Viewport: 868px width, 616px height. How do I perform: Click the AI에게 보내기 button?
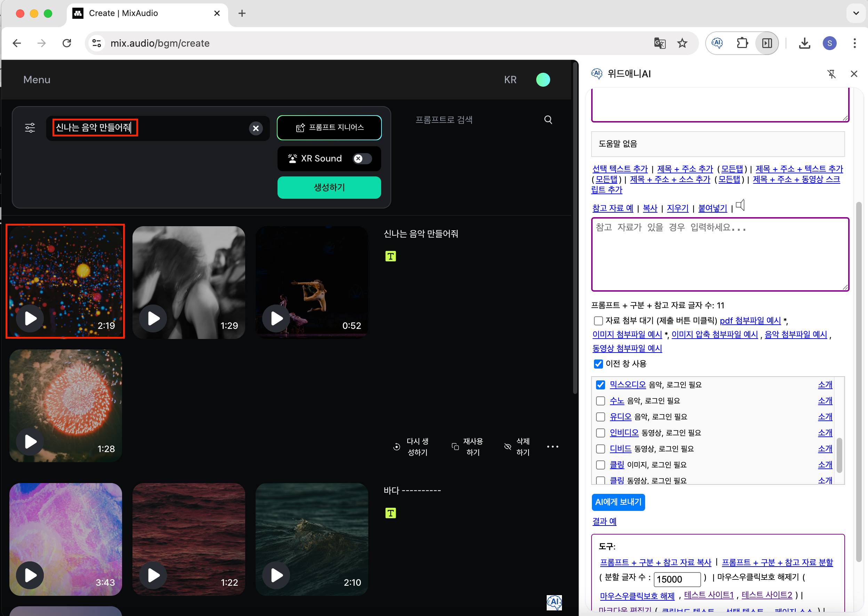[x=618, y=502]
